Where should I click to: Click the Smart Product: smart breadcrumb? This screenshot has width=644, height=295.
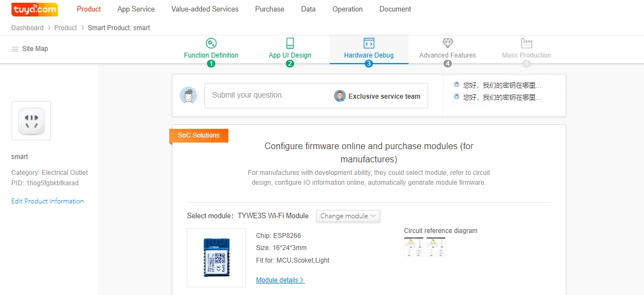click(119, 28)
